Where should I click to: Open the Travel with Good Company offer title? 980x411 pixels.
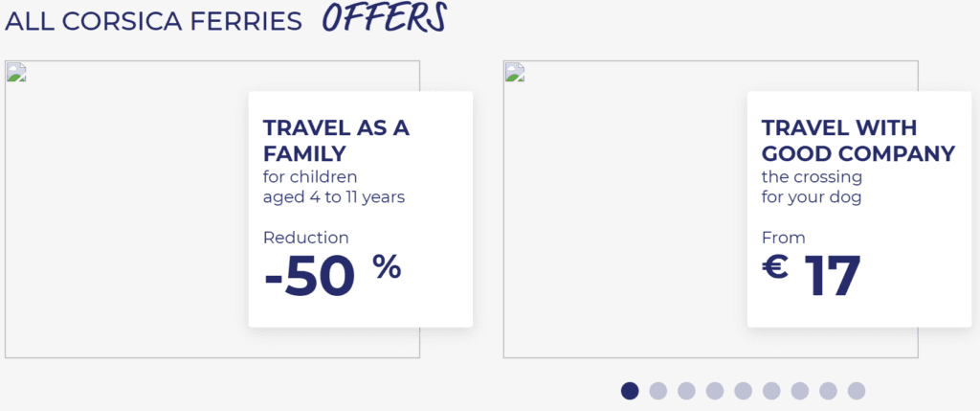(x=857, y=141)
